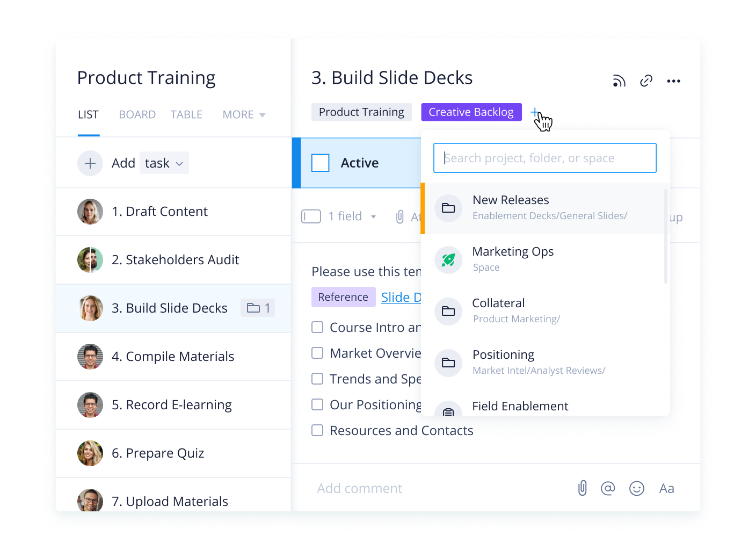Image resolution: width=756 pixels, height=550 pixels.
Task: Expand the MORE views dropdown
Action: point(244,115)
